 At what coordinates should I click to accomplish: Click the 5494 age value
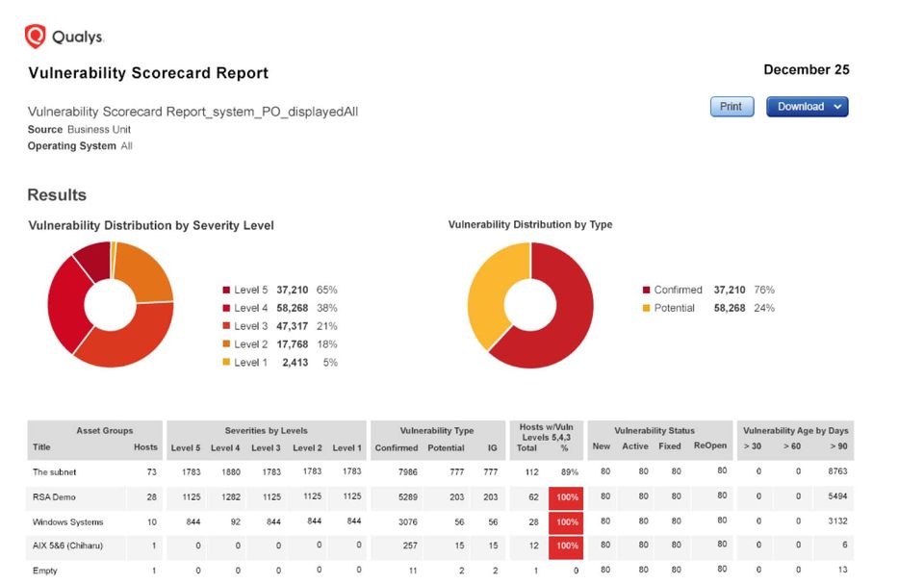(837, 496)
